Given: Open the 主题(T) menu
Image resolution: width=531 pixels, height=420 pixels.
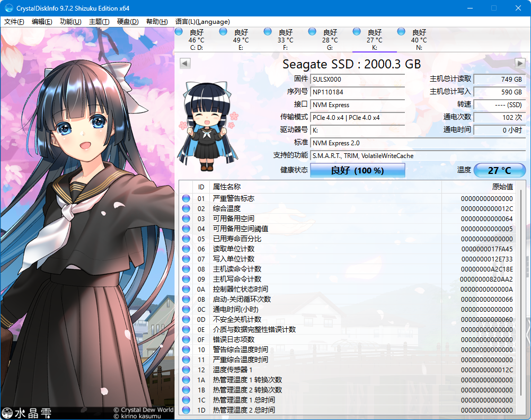Looking at the screenshot, I should click(x=99, y=22).
